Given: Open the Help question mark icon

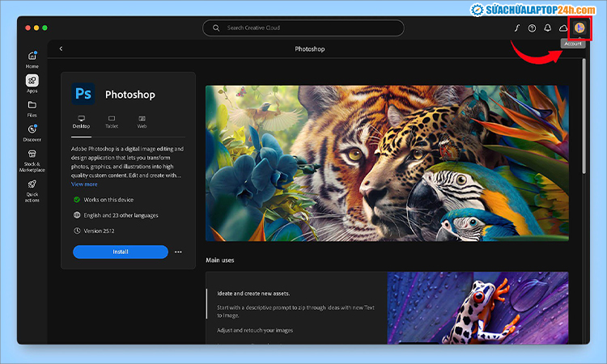Looking at the screenshot, I should tap(532, 28).
